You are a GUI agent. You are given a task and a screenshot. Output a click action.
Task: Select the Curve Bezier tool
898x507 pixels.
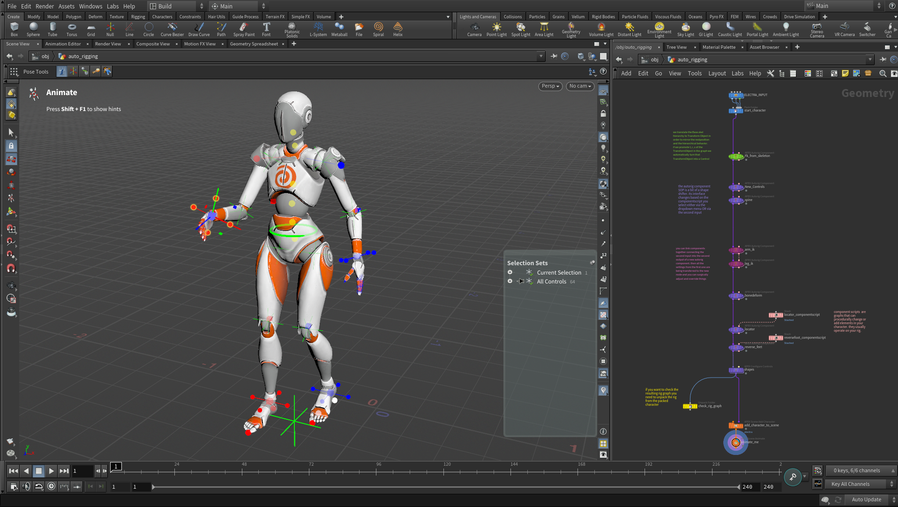[172, 29]
